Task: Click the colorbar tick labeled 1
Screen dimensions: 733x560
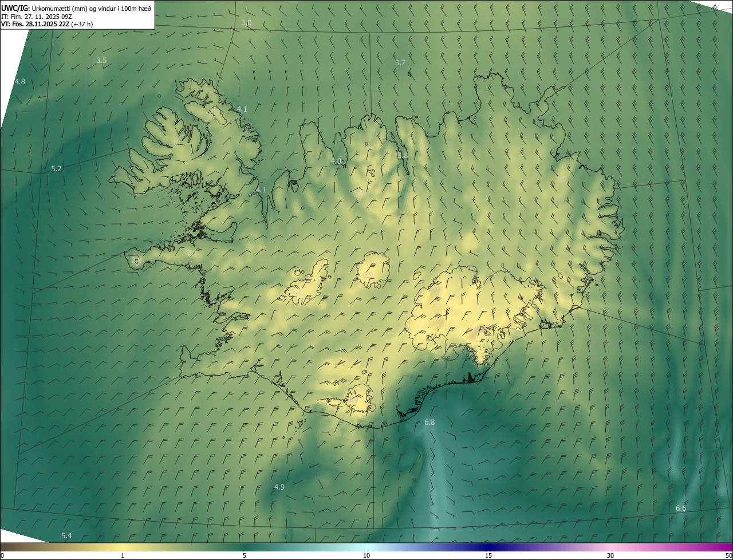Action: 123,555
